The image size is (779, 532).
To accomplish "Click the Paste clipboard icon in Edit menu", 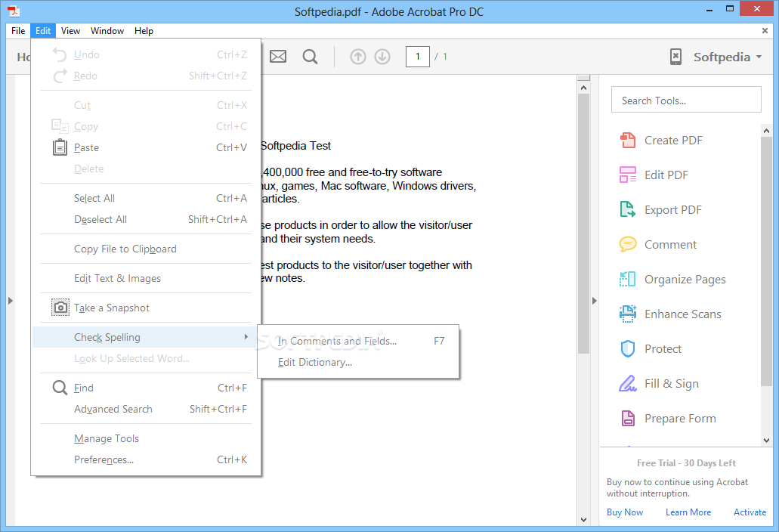I will 60,147.
